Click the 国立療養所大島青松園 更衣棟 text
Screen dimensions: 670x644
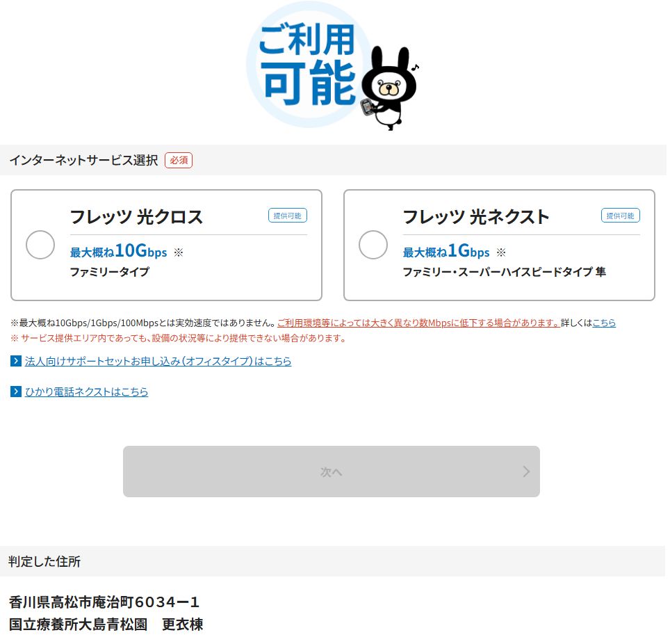coord(106,625)
